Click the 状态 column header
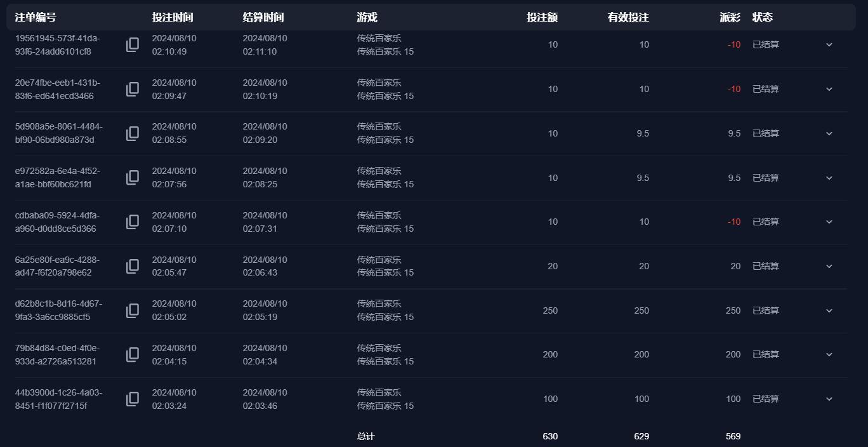This screenshot has height=447, width=868. pos(763,18)
